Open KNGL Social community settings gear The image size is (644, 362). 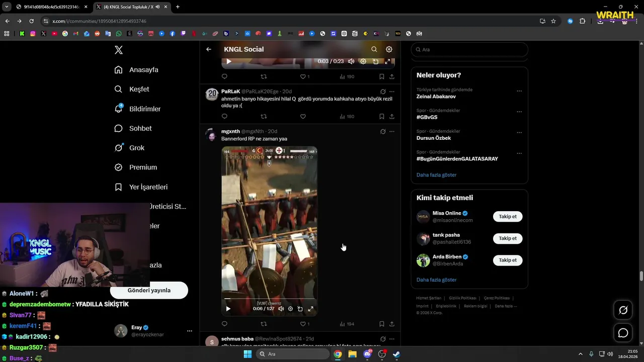coord(389,49)
